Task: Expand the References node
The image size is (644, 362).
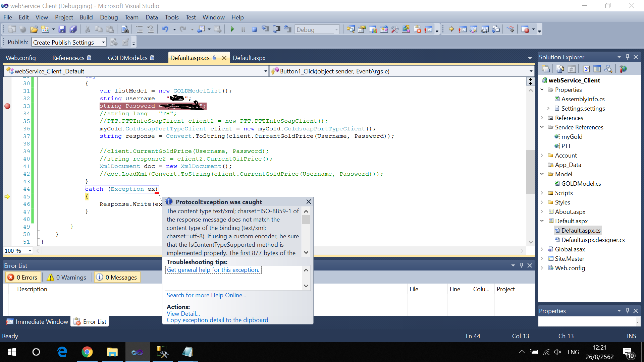Action: 542,118
